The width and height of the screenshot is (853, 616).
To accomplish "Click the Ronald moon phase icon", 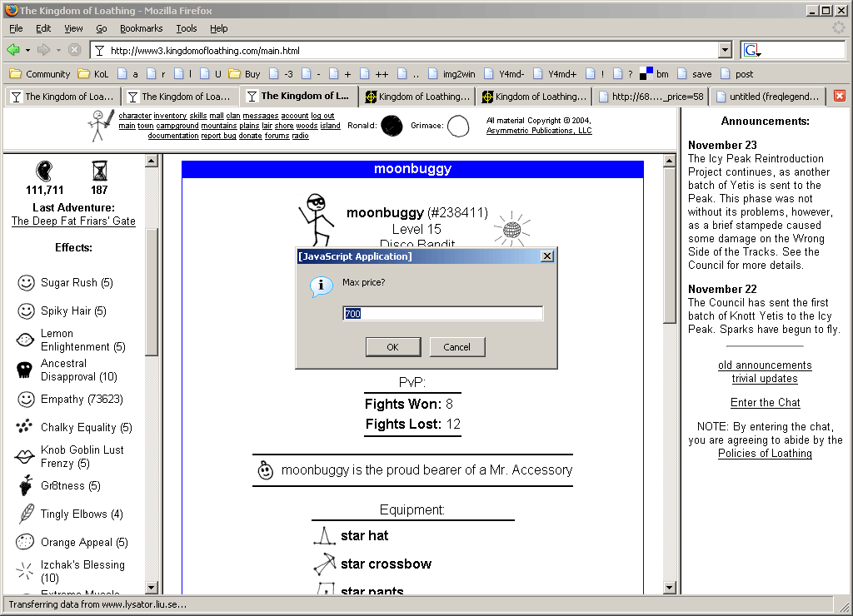I will click(x=392, y=126).
